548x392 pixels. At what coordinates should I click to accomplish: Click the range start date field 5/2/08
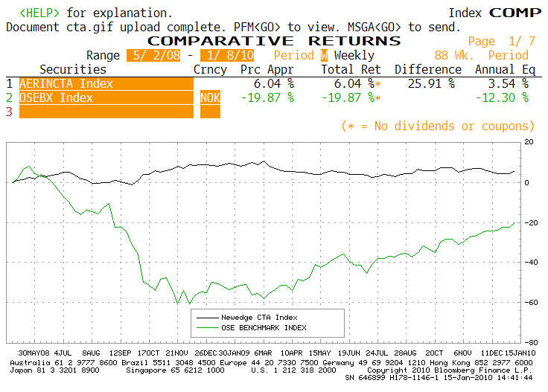click(153, 56)
